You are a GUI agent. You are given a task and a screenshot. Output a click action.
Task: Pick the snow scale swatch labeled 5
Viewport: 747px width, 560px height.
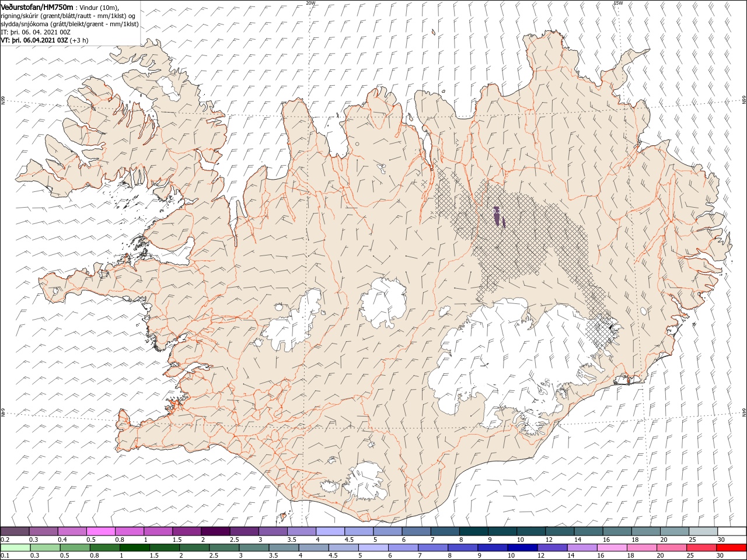click(388, 531)
